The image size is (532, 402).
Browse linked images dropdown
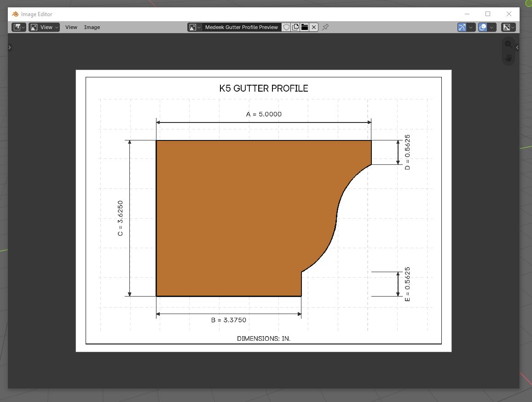tap(195, 27)
